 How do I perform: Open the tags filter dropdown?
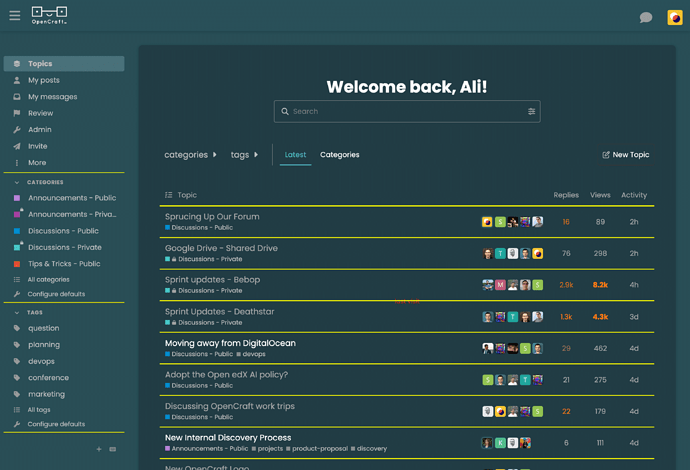pyautogui.click(x=244, y=155)
